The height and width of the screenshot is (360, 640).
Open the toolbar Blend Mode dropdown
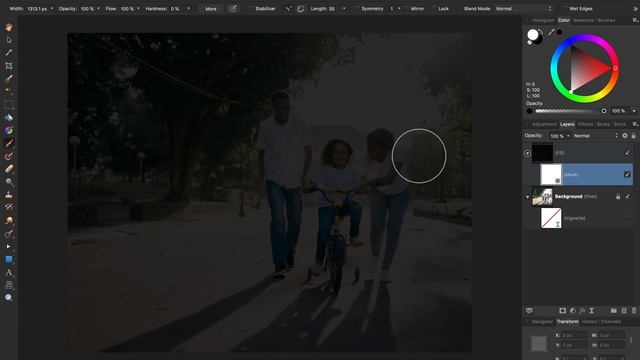pyautogui.click(x=523, y=9)
